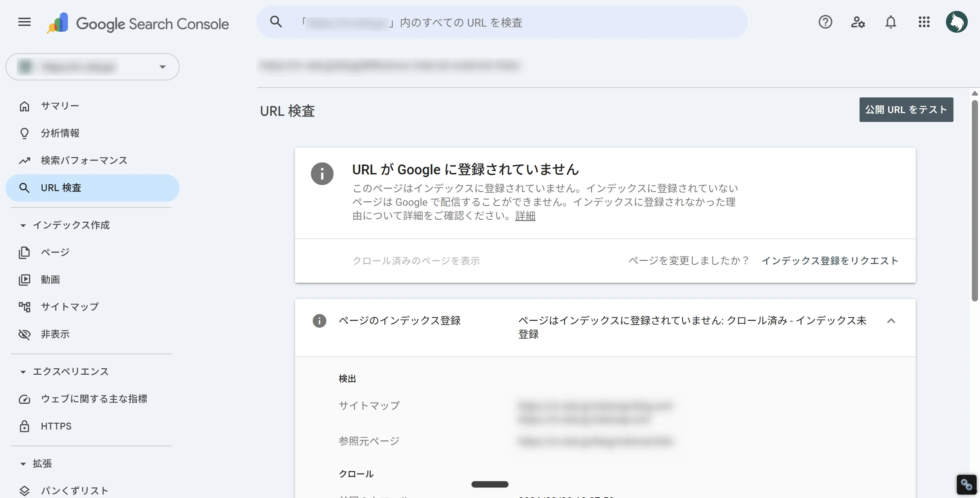Open user and permission settings icon
Viewport: 980px width, 498px height.
[x=858, y=22]
